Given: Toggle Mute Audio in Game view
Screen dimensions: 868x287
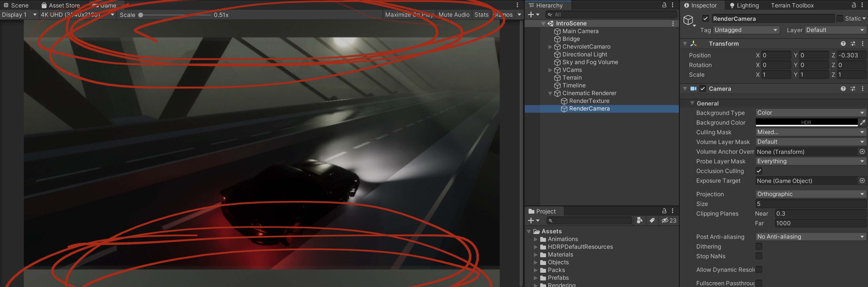Looking at the screenshot, I should pos(454,15).
